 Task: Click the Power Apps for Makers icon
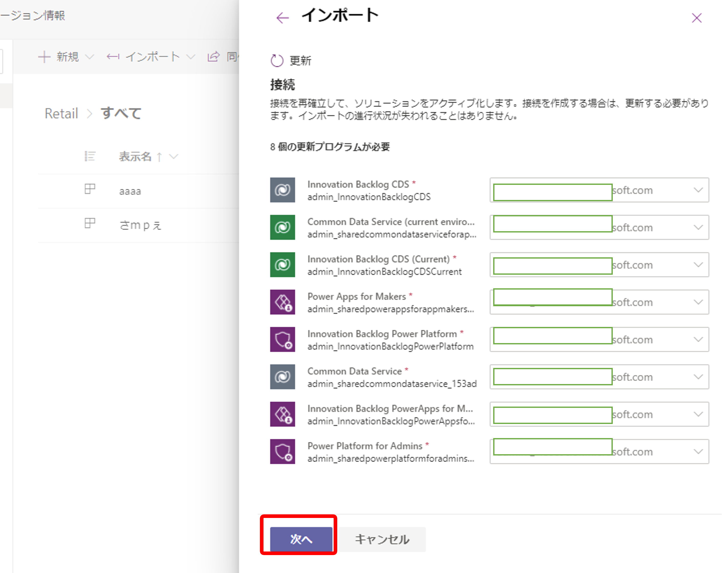point(282,302)
